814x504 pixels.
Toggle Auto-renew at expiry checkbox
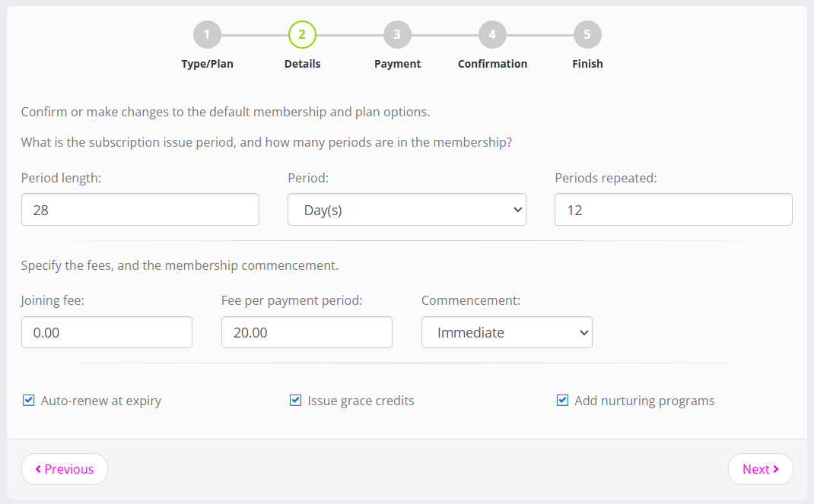pos(29,401)
